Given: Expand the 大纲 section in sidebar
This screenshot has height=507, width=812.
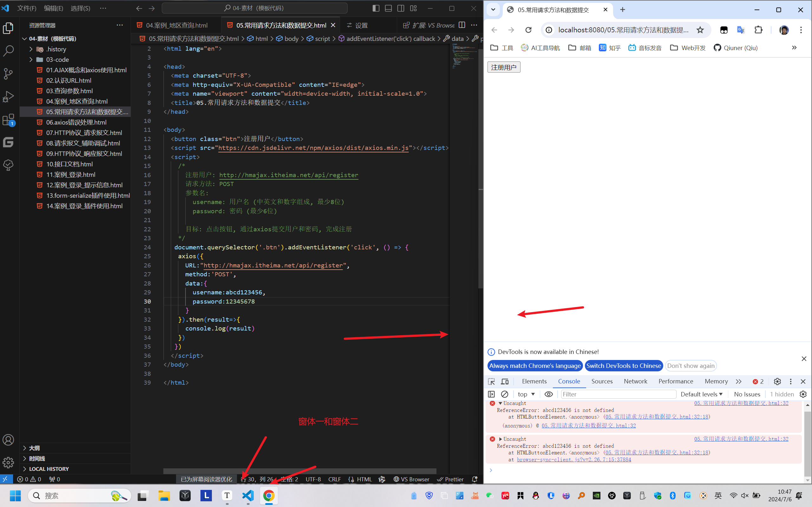Looking at the screenshot, I should coord(24,448).
